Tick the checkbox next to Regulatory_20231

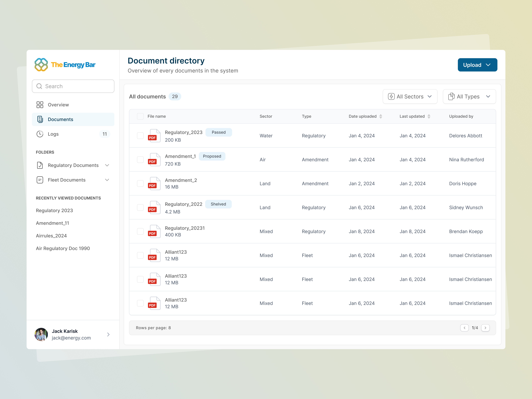tap(140, 231)
